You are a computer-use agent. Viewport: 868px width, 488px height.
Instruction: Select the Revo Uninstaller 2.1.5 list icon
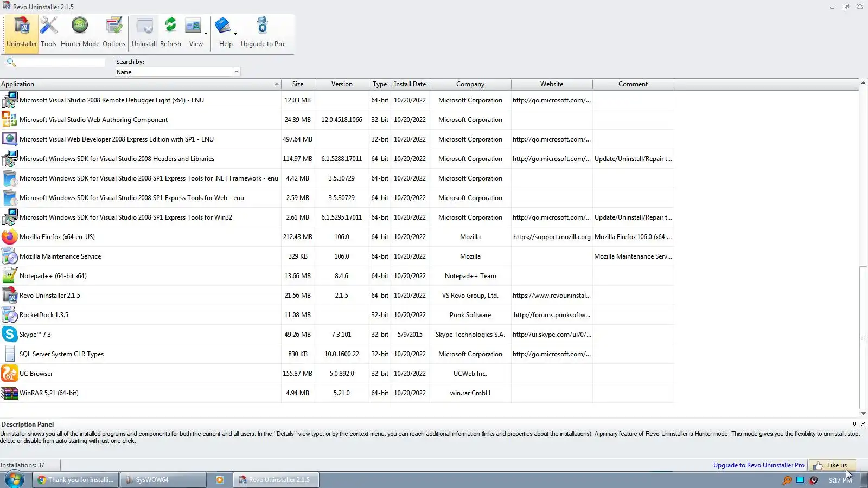point(10,296)
